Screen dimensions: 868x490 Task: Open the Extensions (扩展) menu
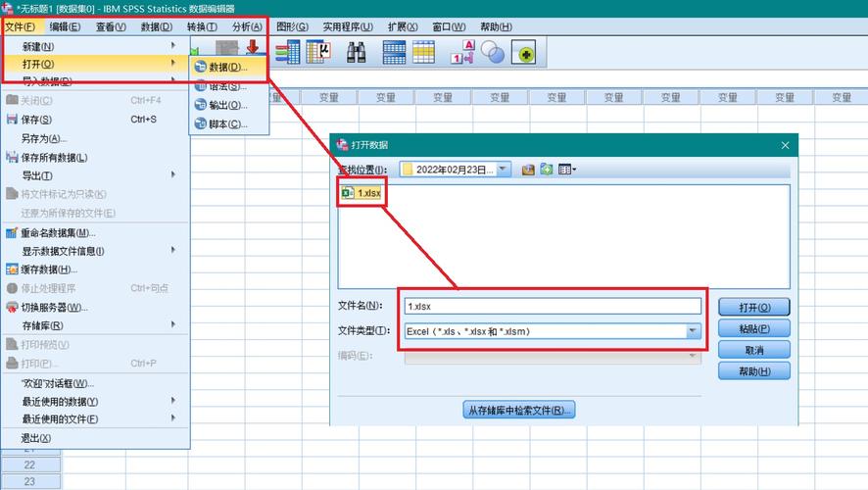[403, 26]
